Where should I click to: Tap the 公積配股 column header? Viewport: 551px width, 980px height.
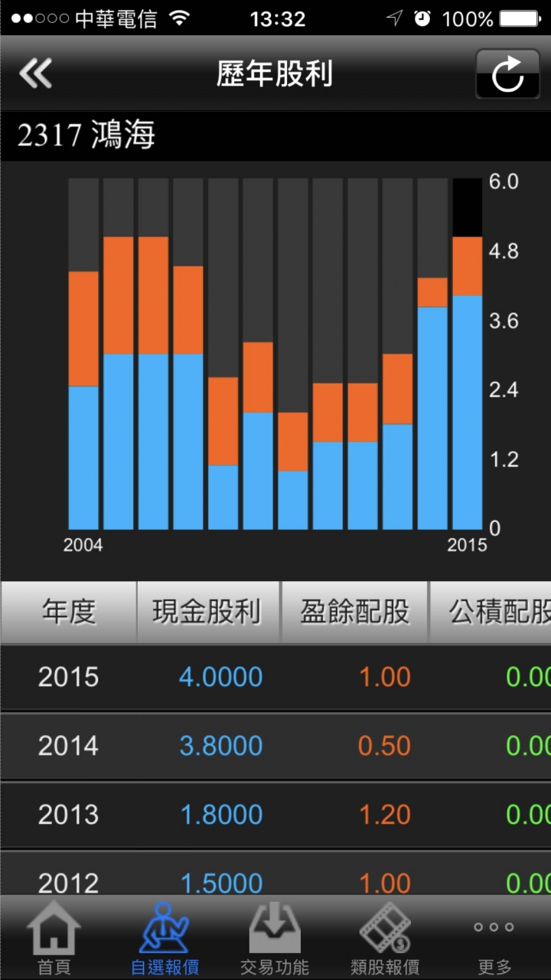pos(491,612)
